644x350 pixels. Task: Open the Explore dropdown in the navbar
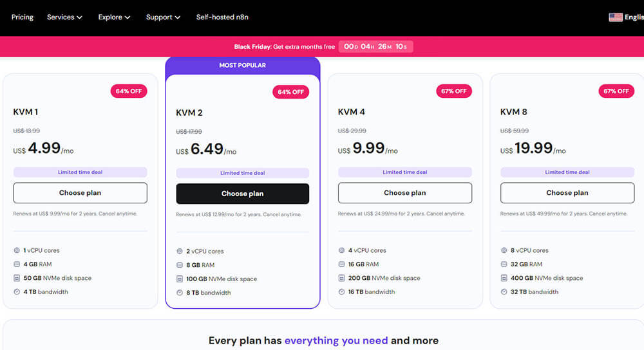[x=114, y=17]
